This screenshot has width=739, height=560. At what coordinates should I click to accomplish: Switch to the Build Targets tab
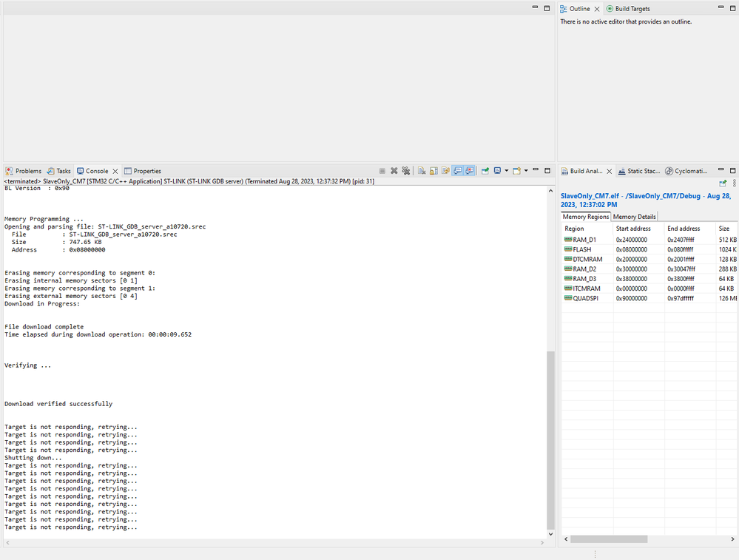(x=628, y=8)
